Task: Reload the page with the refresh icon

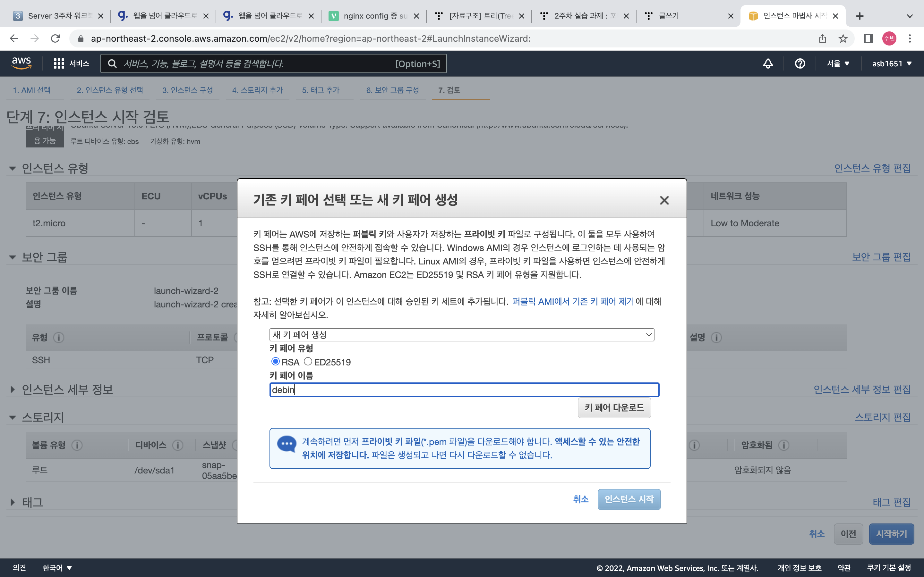Action: [x=56, y=38]
